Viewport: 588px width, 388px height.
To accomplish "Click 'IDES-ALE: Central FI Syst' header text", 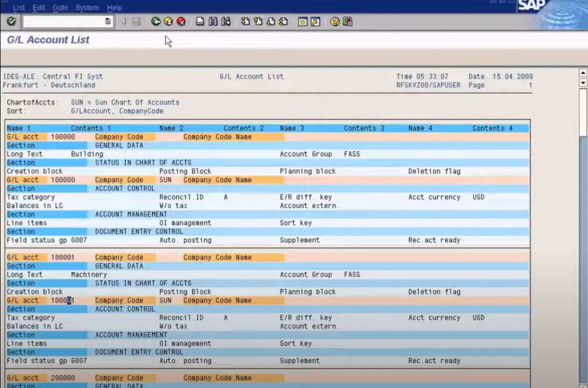I will click(53, 76).
